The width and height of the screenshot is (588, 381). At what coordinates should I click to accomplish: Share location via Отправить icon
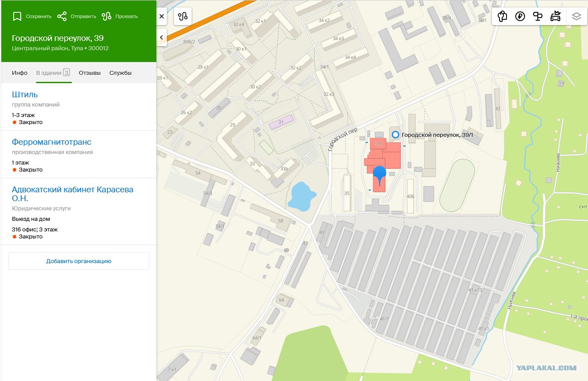coord(62,16)
